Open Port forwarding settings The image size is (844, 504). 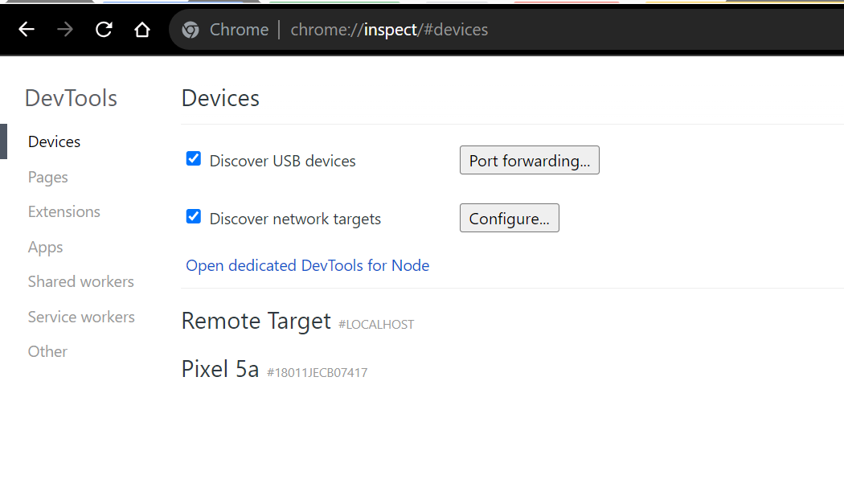click(529, 160)
